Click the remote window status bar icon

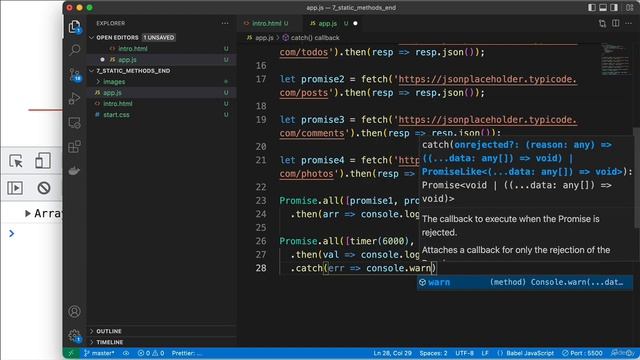pyautogui.click(x=71, y=353)
